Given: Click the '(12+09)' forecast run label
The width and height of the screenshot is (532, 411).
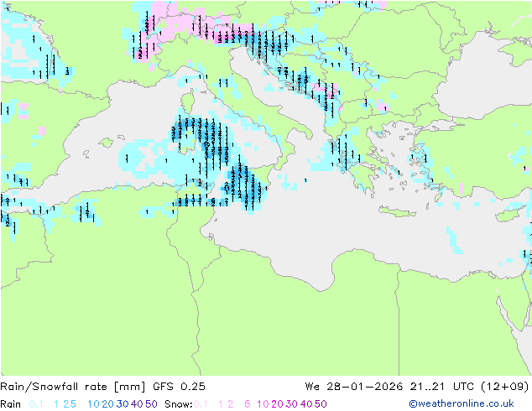Looking at the screenshot, I should (x=505, y=387).
